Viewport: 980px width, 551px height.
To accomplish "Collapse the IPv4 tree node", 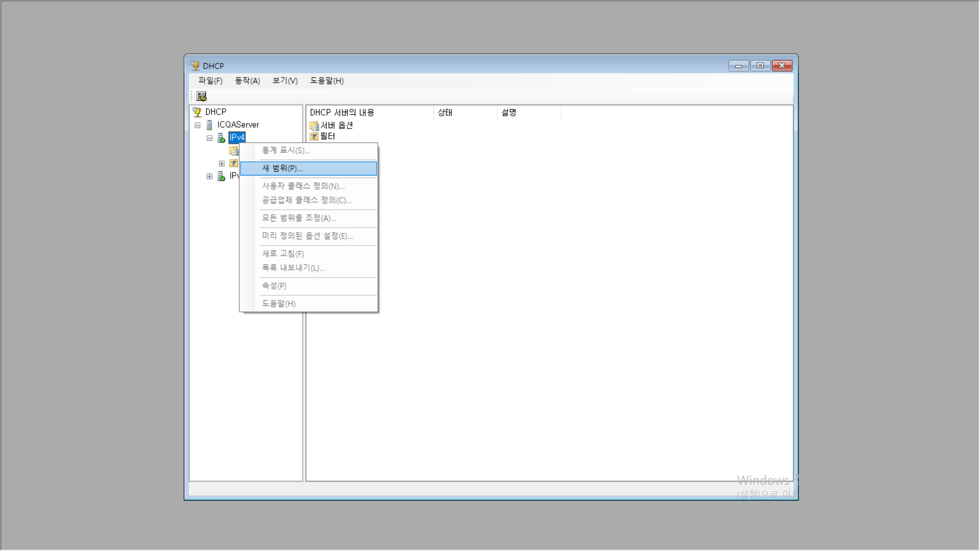I will tap(210, 138).
